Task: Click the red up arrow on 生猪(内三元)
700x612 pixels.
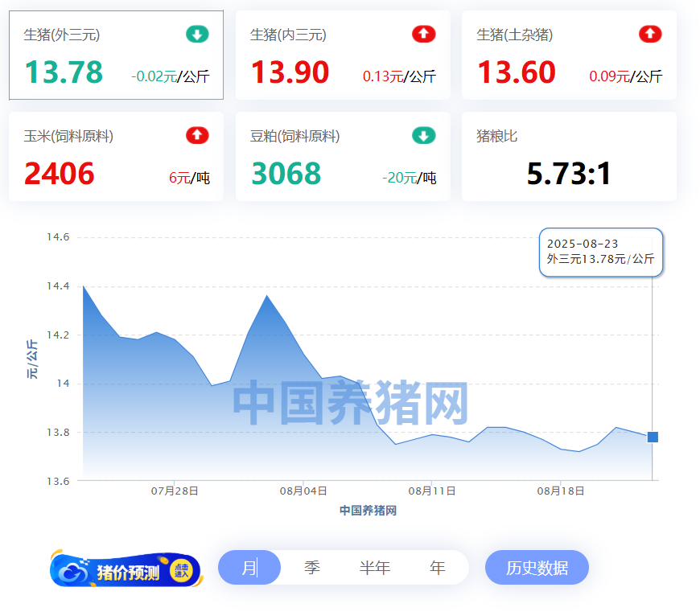Action: pos(423,34)
